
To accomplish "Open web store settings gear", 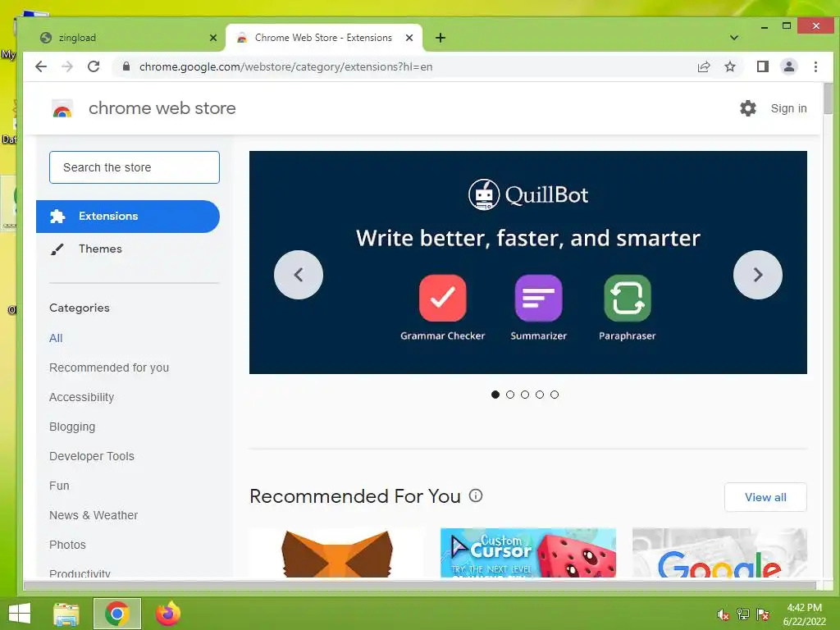I will pos(748,108).
